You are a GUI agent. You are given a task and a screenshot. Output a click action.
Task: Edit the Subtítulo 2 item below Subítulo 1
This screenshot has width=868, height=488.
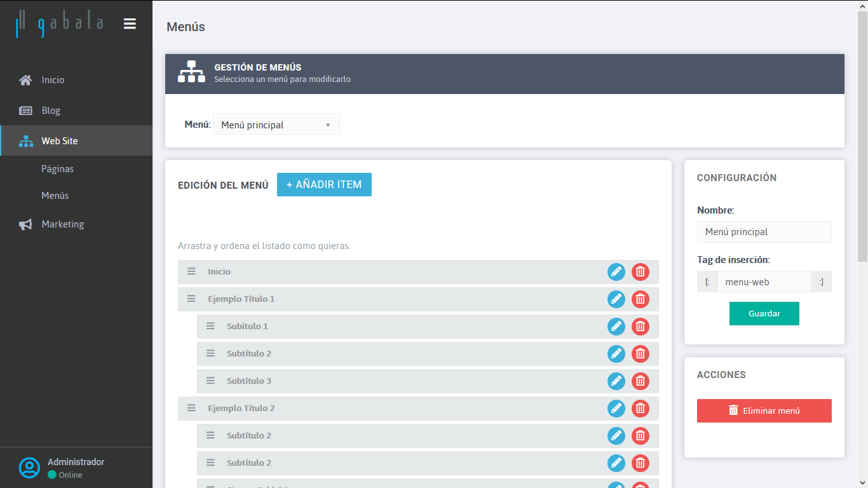[616, 354]
